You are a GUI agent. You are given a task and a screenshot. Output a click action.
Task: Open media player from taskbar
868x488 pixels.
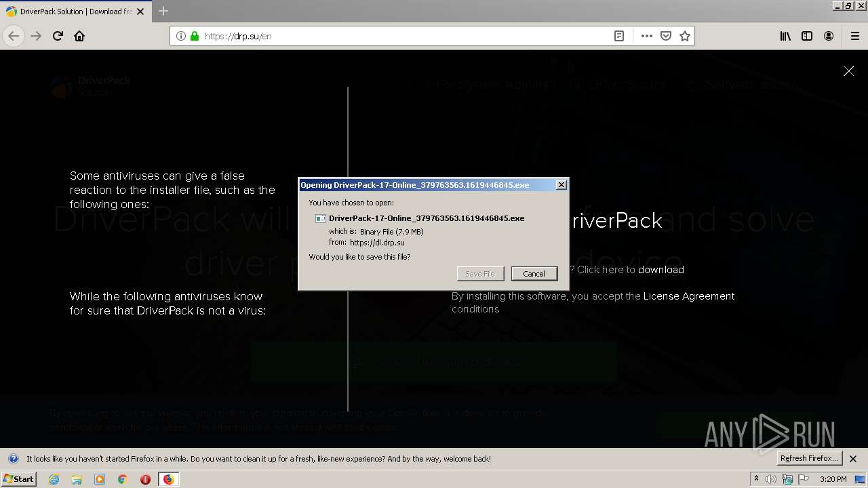pos(100,479)
